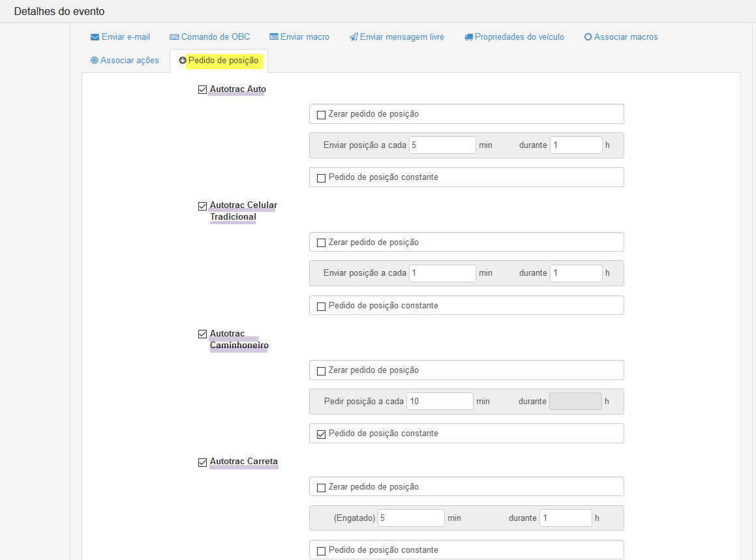Check Zerar pedido de posição under Autotrac Celular Tradicional
Viewport: 756px width, 560px height.
coord(321,243)
